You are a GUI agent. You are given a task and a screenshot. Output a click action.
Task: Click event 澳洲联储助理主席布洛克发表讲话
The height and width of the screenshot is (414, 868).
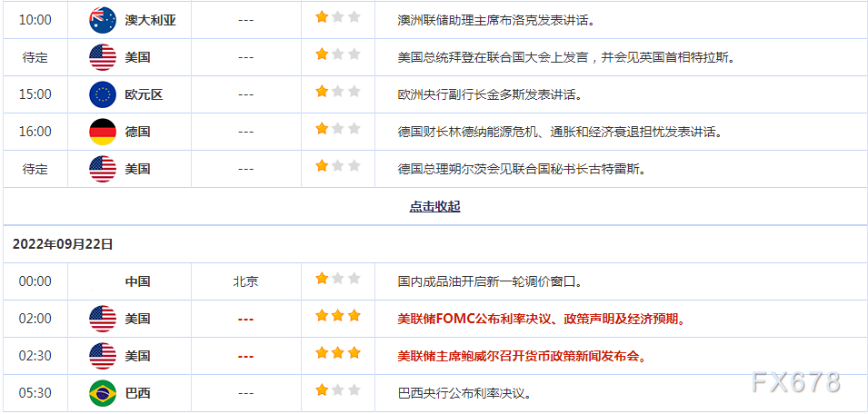tap(496, 21)
